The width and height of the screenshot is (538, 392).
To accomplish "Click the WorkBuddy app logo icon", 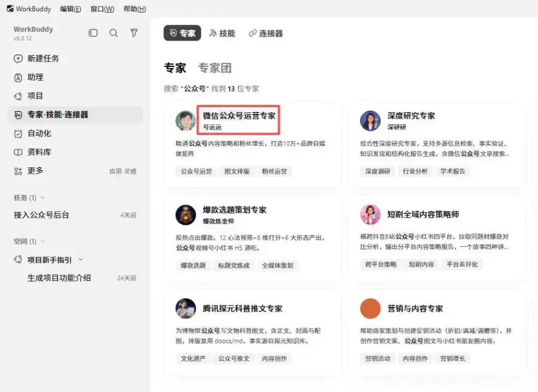I will (10, 8).
